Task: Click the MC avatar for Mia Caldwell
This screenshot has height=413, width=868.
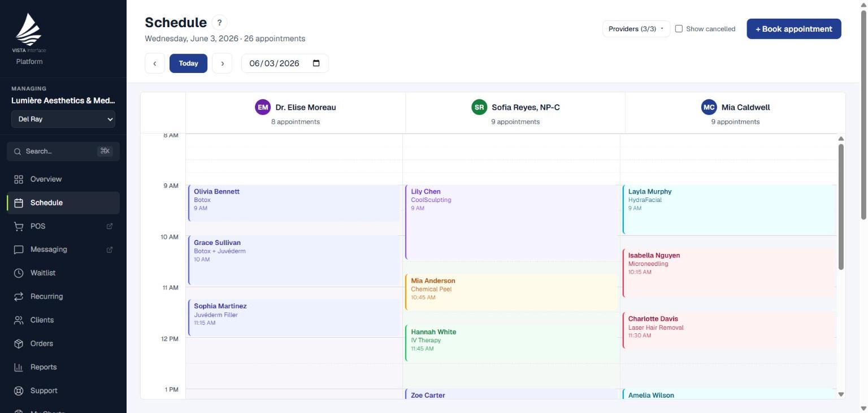Action: coord(709,107)
